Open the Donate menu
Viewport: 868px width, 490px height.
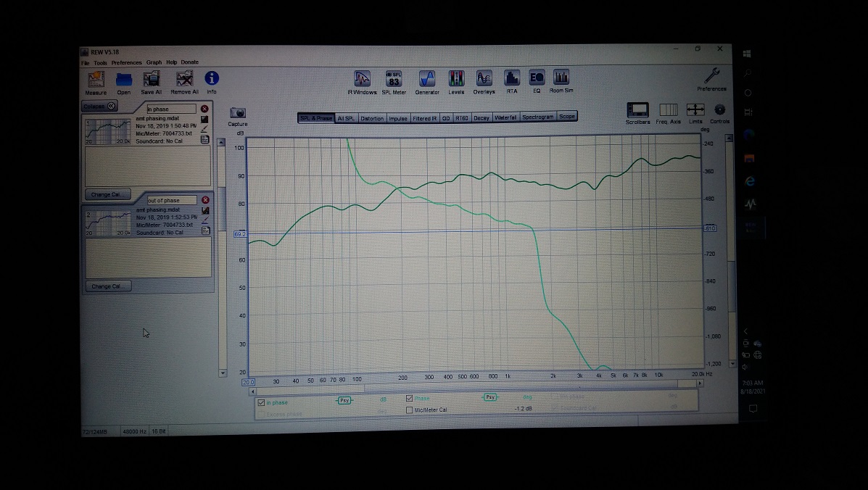click(189, 62)
